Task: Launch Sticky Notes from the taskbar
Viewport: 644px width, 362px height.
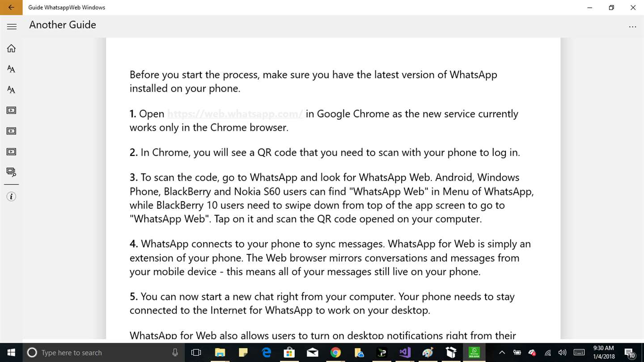Action: click(x=243, y=353)
